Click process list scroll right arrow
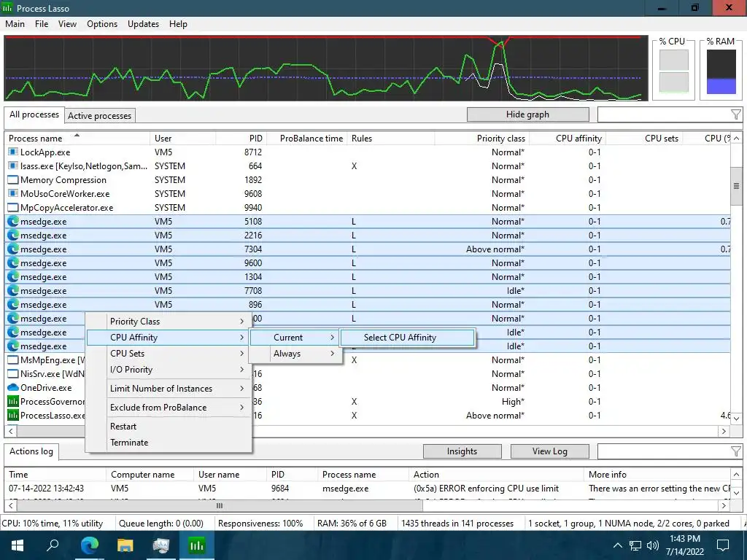The width and height of the screenshot is (747, 560). tap(724, 431)
